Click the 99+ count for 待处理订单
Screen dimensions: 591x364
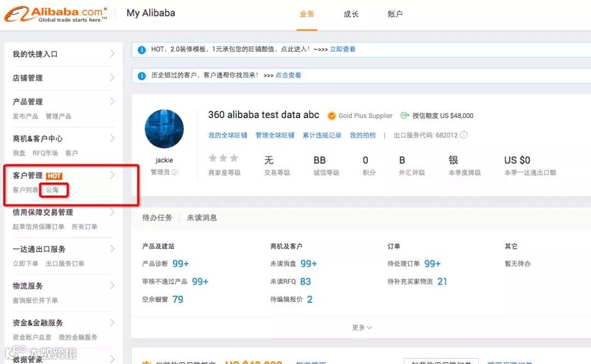coord(432,264)
